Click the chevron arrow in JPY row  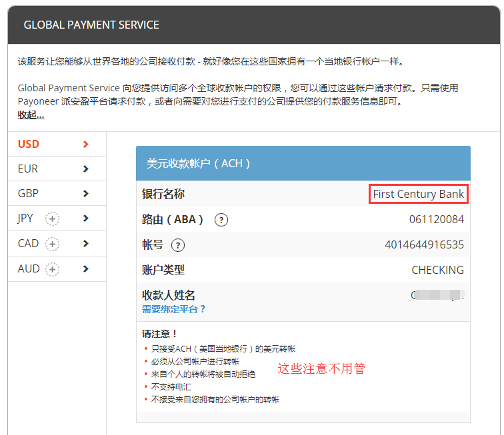coord(85,218)
